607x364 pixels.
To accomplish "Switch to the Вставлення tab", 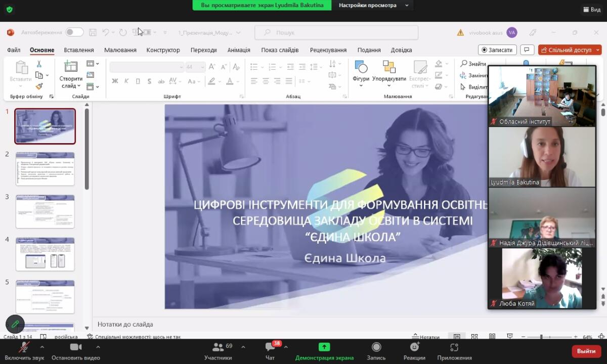I will coord(79,50).
